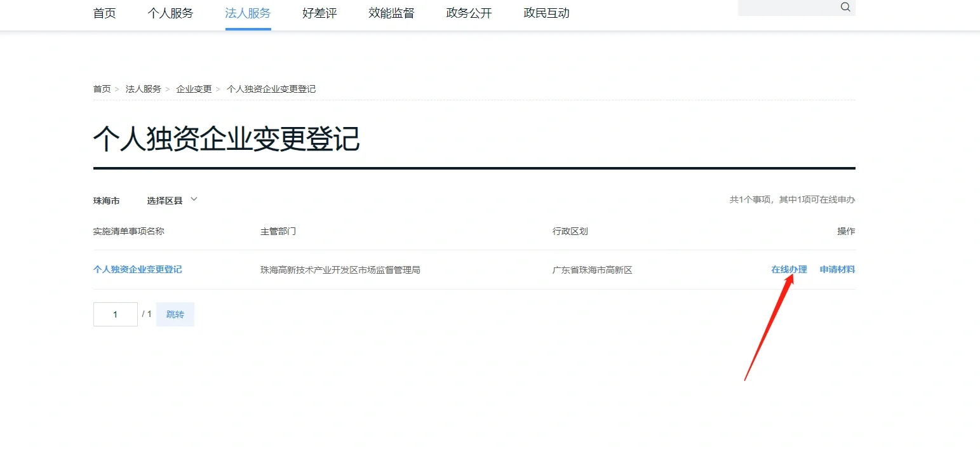Open the 申请材料 link

coord(837,269)
